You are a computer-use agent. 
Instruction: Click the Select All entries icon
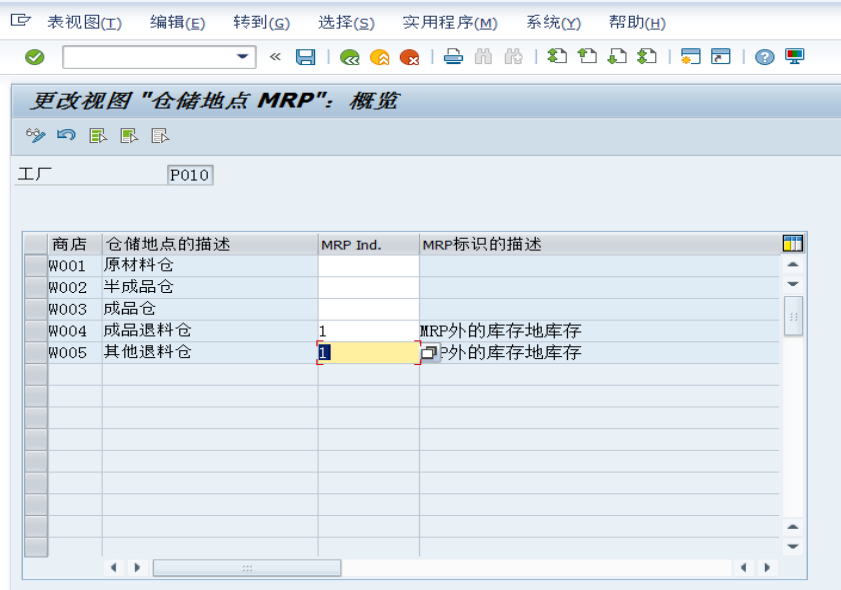click(x=98, y=136)
